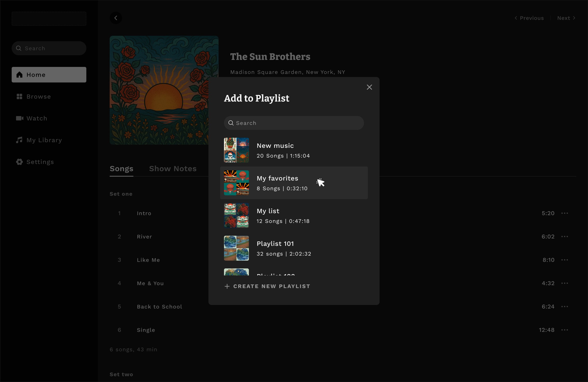Click the sidebar Search field

point(49,48)
